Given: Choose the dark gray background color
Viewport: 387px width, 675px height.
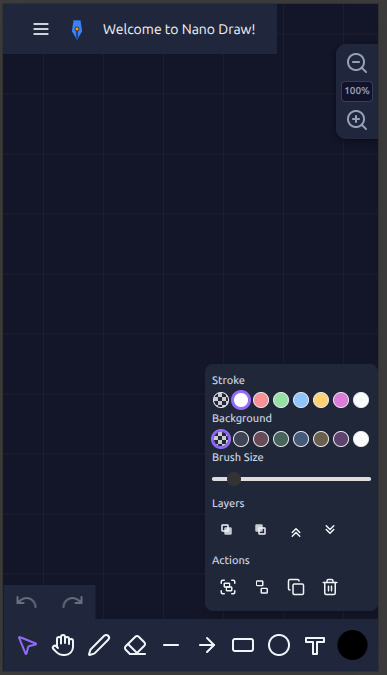Looking at the screenshot, I should pos(241,439).
